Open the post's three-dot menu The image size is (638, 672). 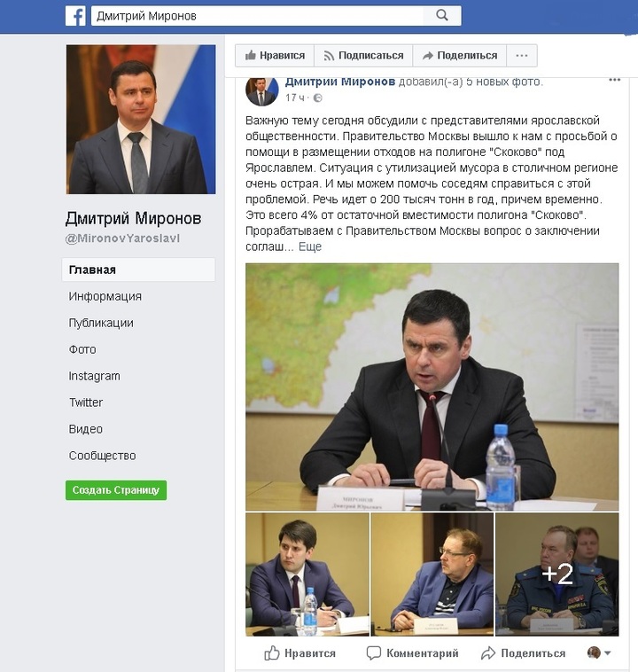pyautogui.click(x=614, y=80)
